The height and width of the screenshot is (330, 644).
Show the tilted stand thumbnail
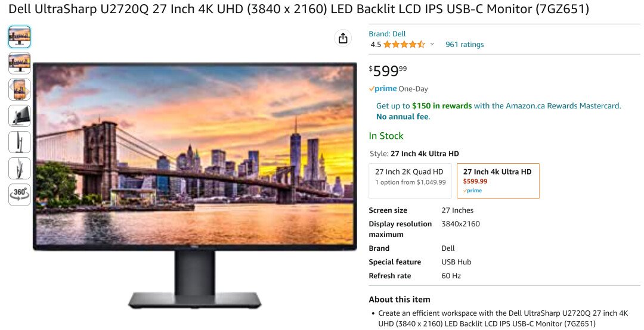(x=19, y=169)
